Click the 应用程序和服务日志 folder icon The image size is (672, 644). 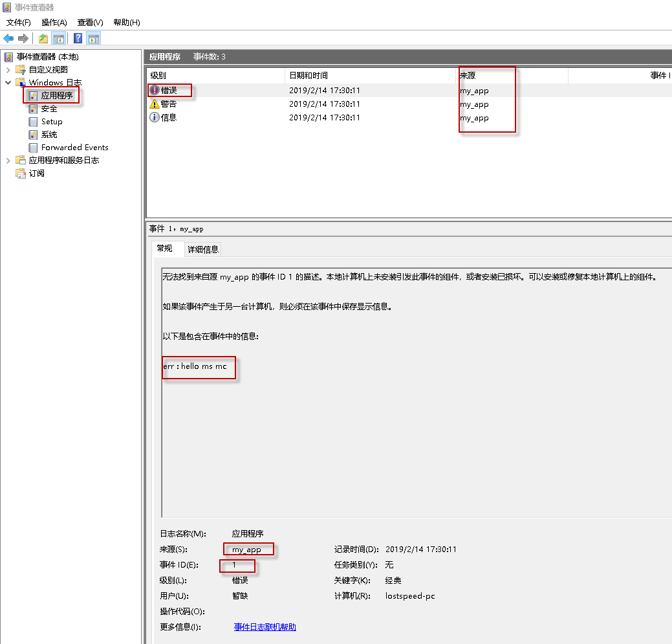click(21, 160)
